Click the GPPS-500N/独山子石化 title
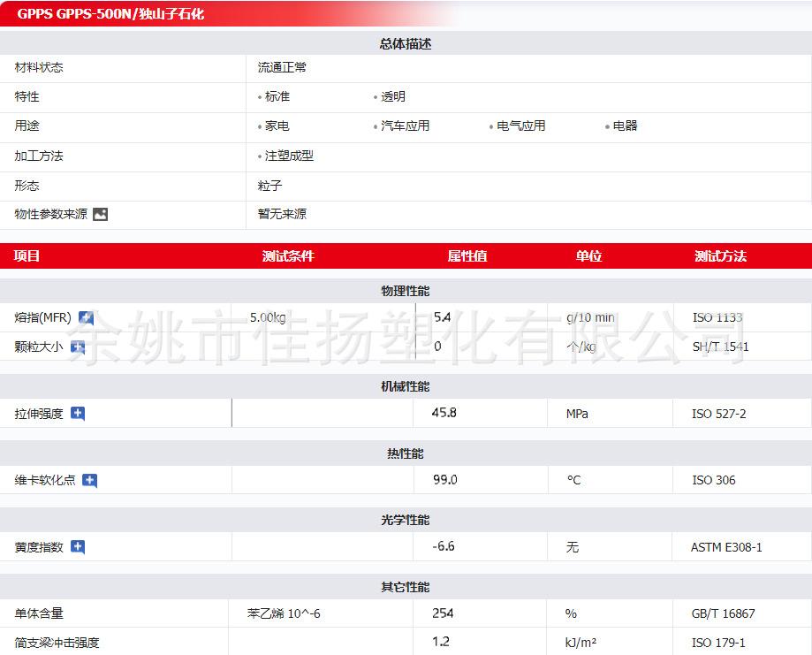812x655 pixels. pyautogui.click(x=110, y=14)
